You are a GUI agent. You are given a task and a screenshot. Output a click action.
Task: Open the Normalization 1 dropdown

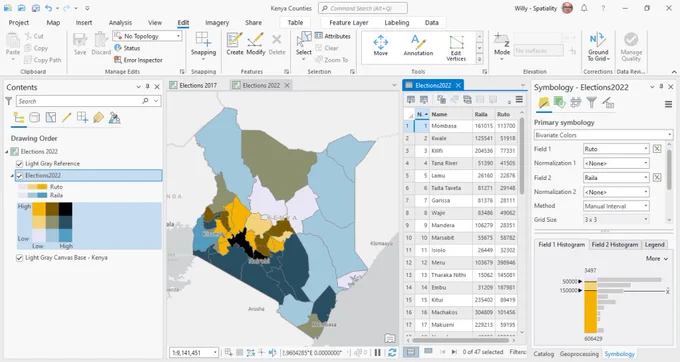616,163
